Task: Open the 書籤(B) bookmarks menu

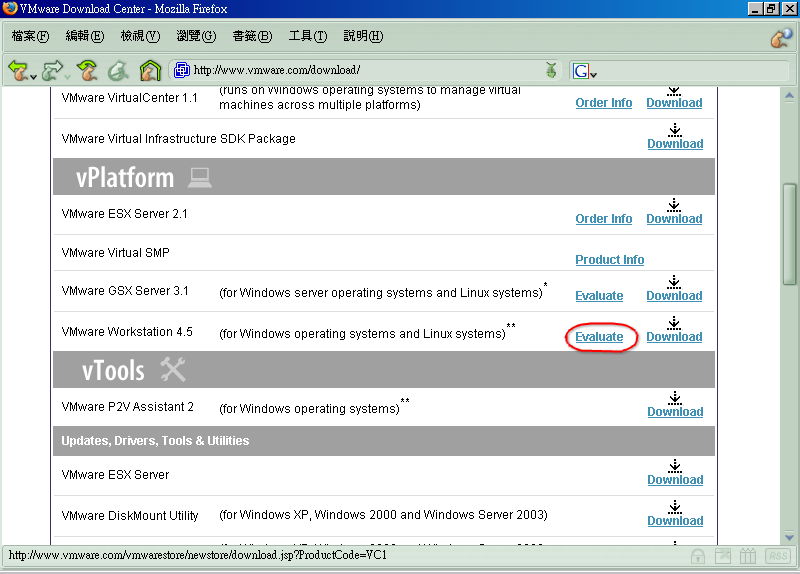Action: coord(251,36)
